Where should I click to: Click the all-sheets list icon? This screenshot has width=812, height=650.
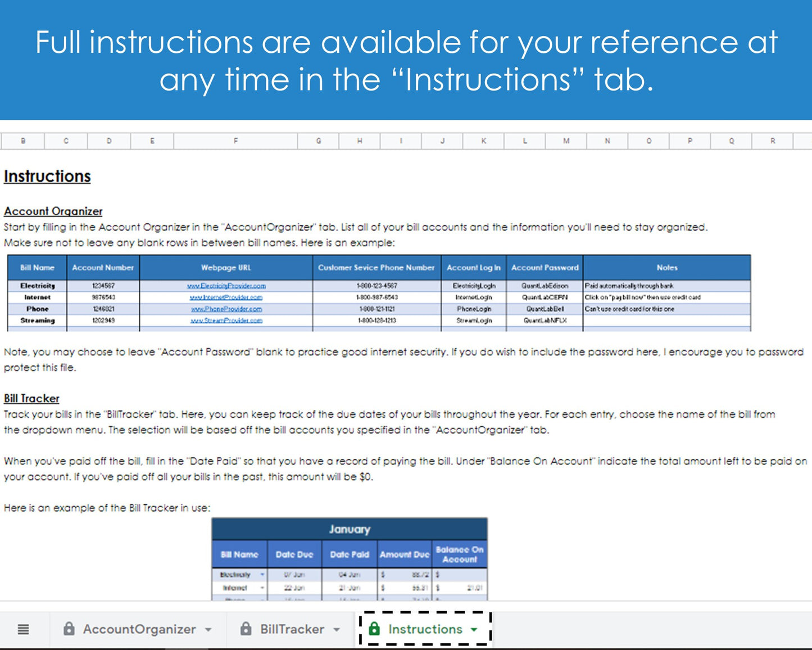coord(22,629)
